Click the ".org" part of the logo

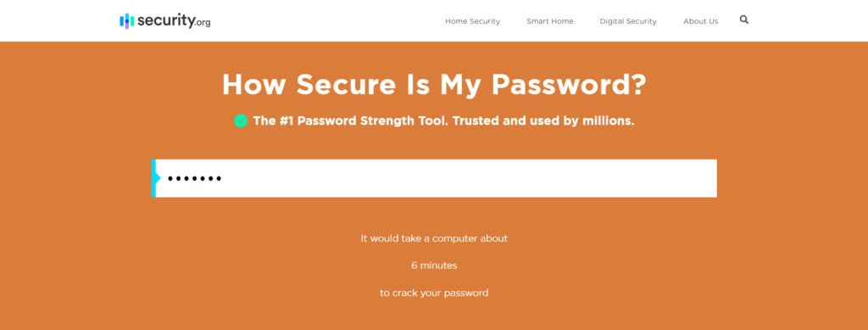[x=203, y=23]
